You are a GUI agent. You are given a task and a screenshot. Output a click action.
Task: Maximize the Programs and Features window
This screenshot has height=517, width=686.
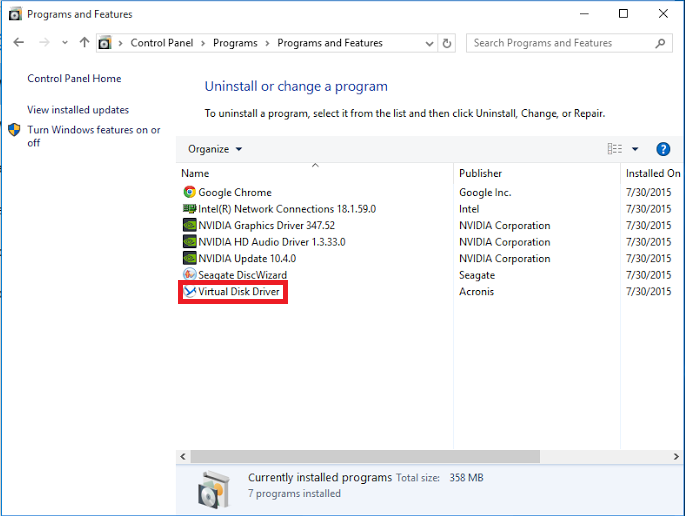point(623,14)
